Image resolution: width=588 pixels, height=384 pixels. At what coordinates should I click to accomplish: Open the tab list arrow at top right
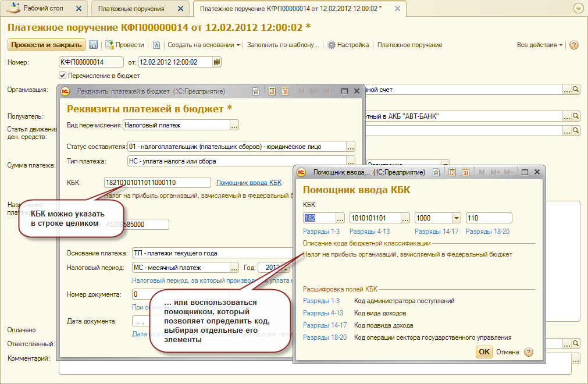(578, 8)
